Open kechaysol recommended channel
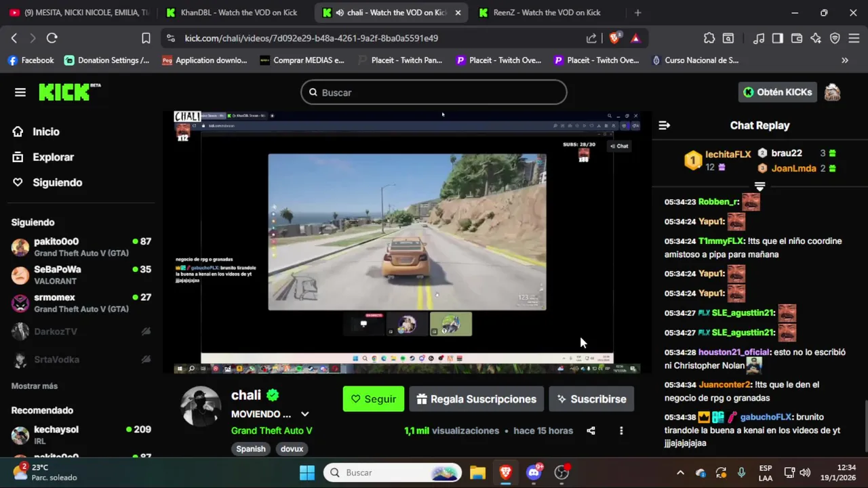Image resolution: width=868 pixels, height=488 pixels. click(x=81, y=434)
